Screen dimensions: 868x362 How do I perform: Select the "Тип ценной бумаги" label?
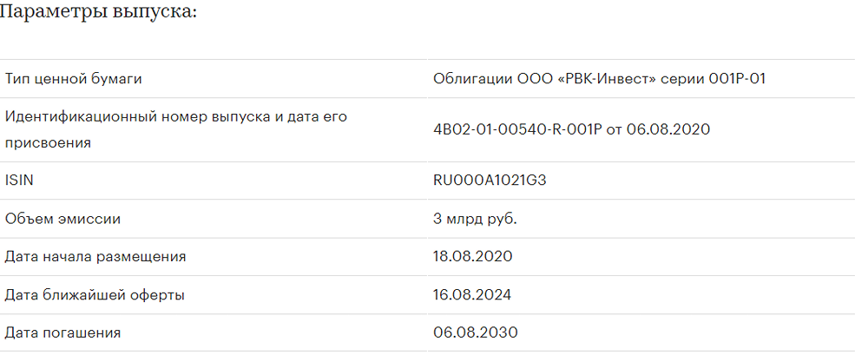73,79
